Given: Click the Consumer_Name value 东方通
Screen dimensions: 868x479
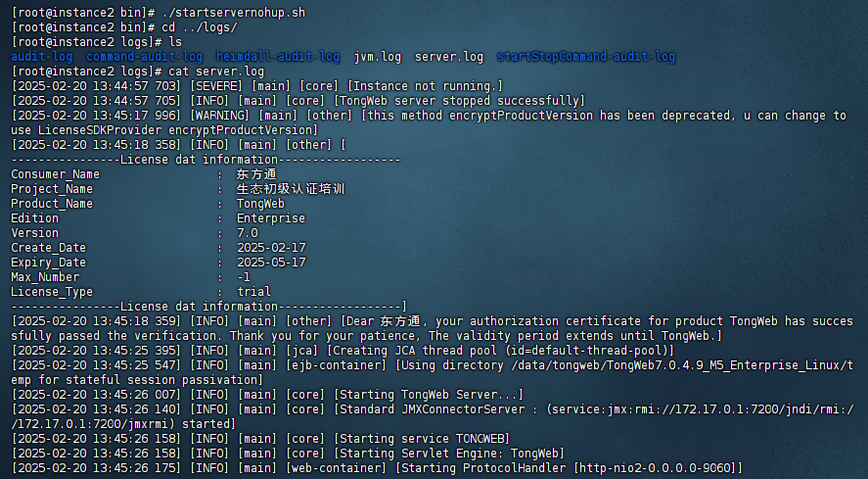Looking at the screenshot, I should point(256,174).
